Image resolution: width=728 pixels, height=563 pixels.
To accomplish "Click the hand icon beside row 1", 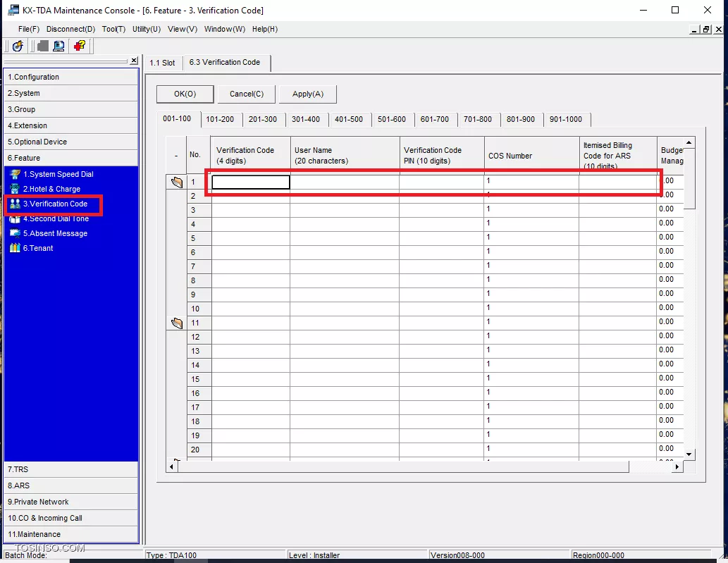I will point(177,182).
